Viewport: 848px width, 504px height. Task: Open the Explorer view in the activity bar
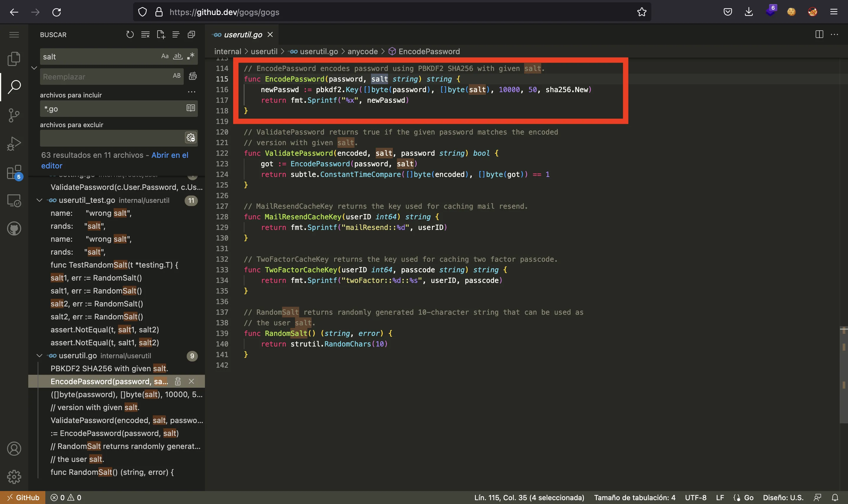[x=14, y=59]
